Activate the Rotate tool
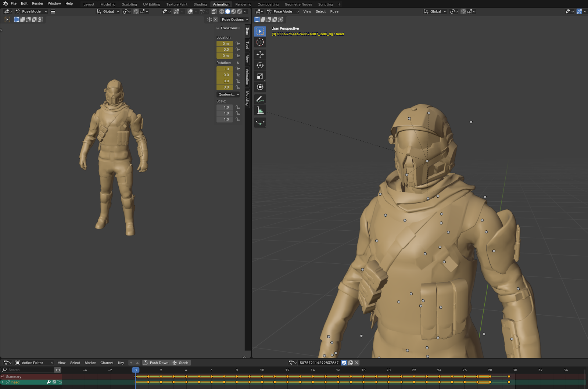 (260, 65)
